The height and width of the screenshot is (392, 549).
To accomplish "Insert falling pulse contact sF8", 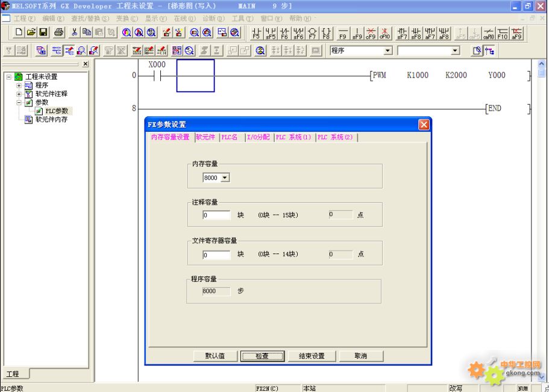I will pyautogui.click(x=416, y=33).
